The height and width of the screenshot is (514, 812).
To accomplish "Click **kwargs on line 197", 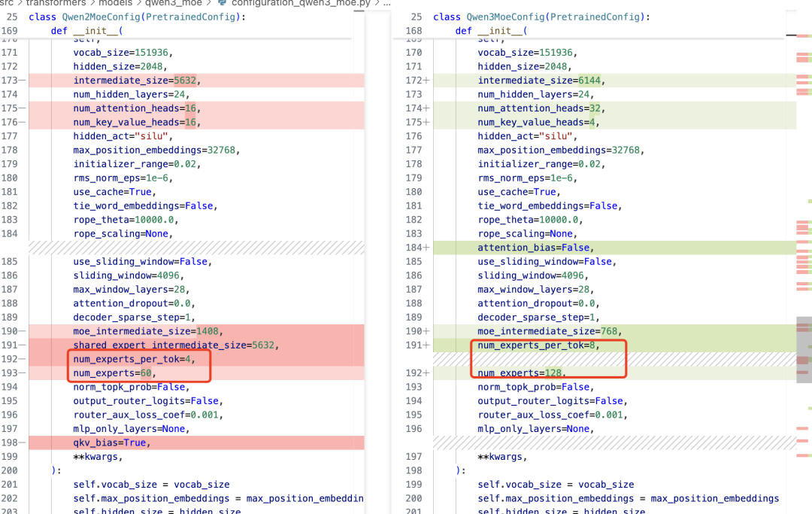I will (502, 457).
